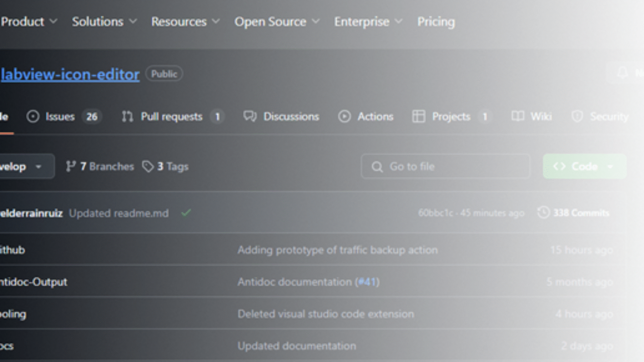
Task: Click the Actions play icon
Action: (x=344, y=116)
